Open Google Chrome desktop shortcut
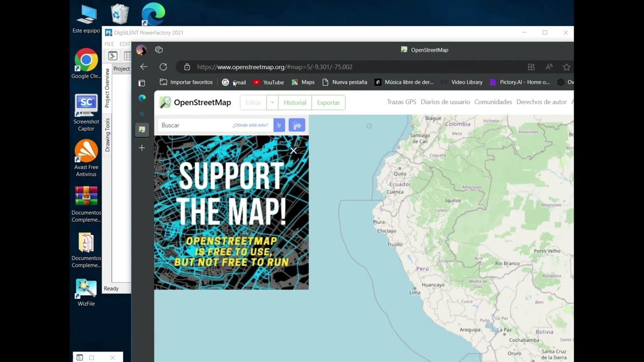 pos(86,64)
